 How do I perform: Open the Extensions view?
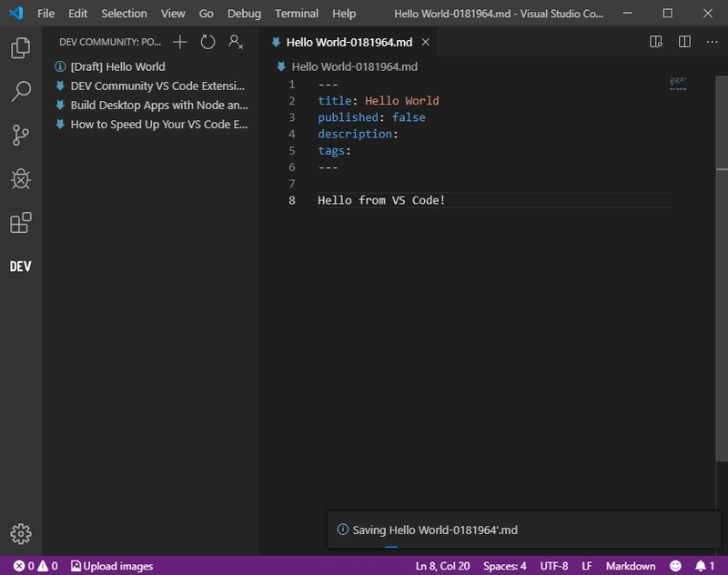(x=20, y=223)
